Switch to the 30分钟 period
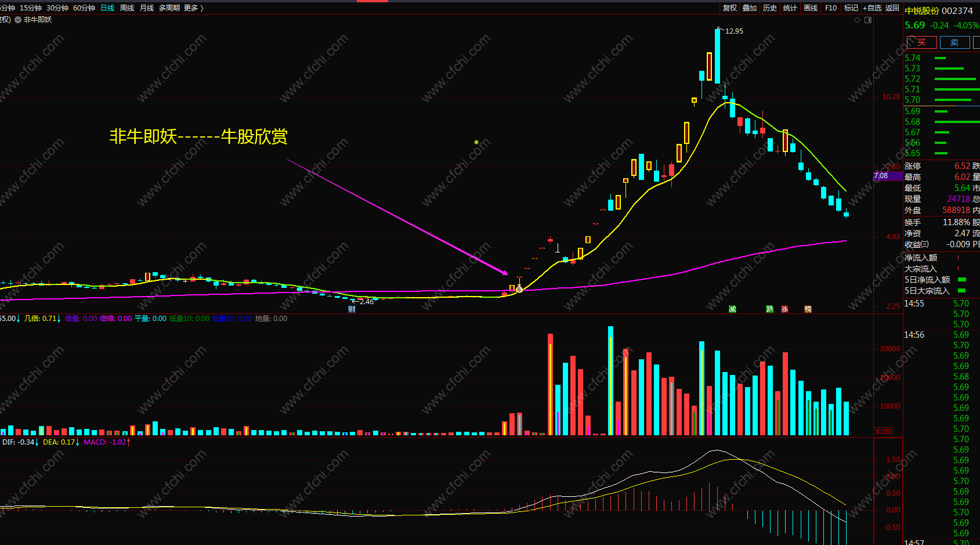The height and width of the screenshot is (545, 980). [x=57, y=8]
